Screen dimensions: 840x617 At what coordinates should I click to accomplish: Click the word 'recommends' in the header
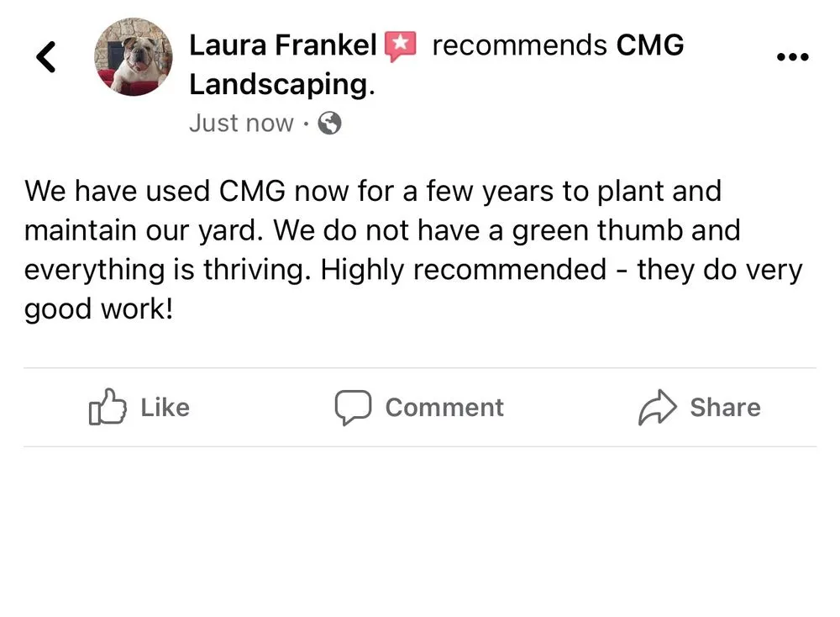click(519, 45)
